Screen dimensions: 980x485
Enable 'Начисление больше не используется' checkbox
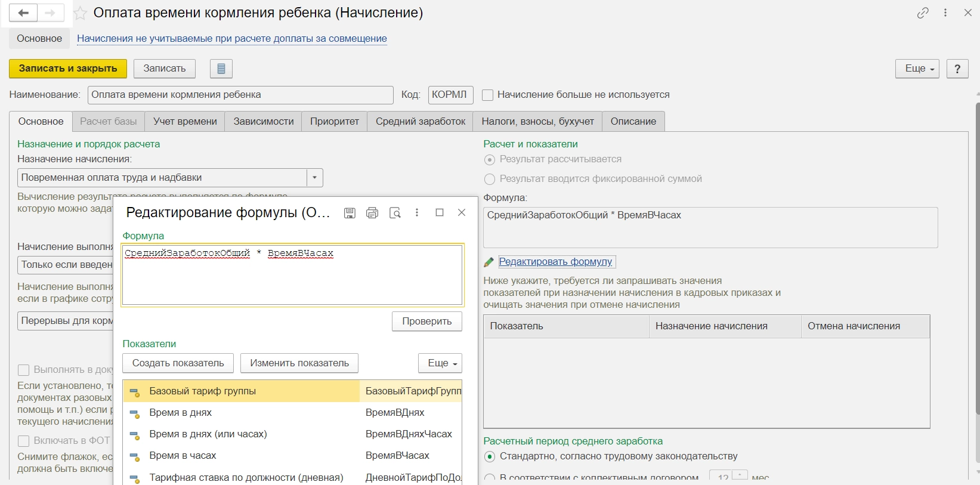(x=488, y=95)
